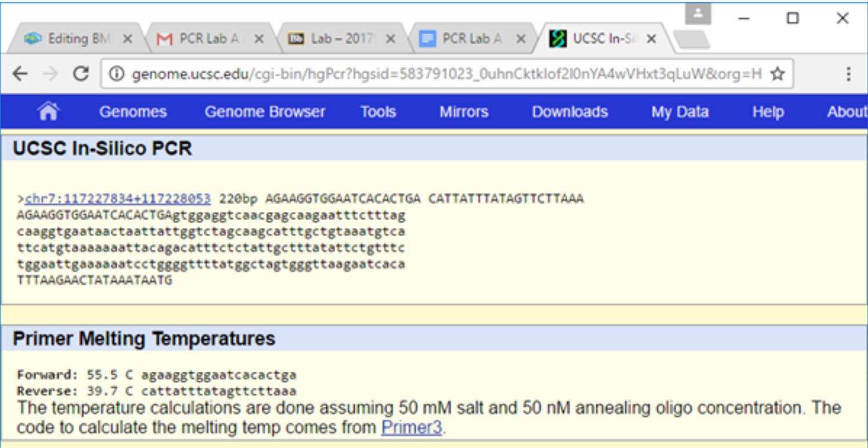This screenshot has height=448, width=868.
Task: Click the UCSC home icon
Action: 48,112
